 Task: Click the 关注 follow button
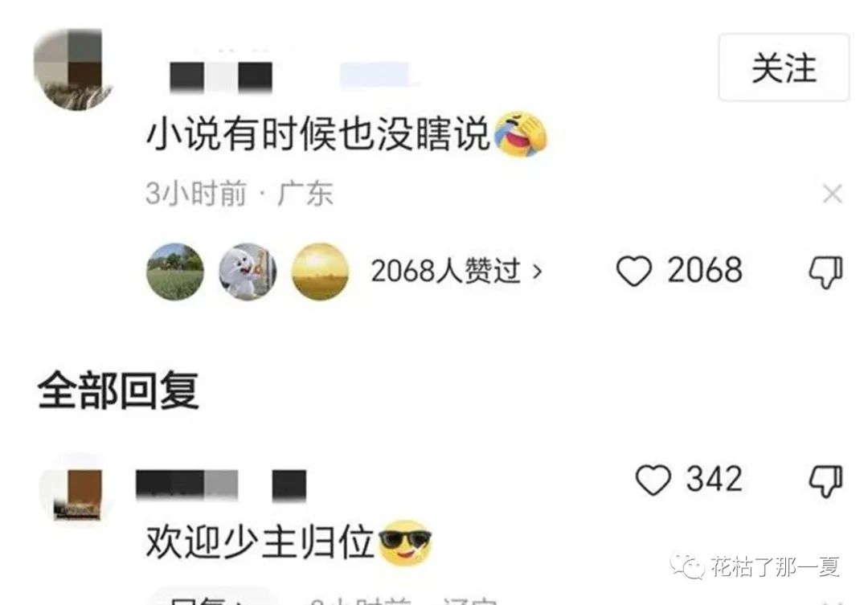pos(784,67)
